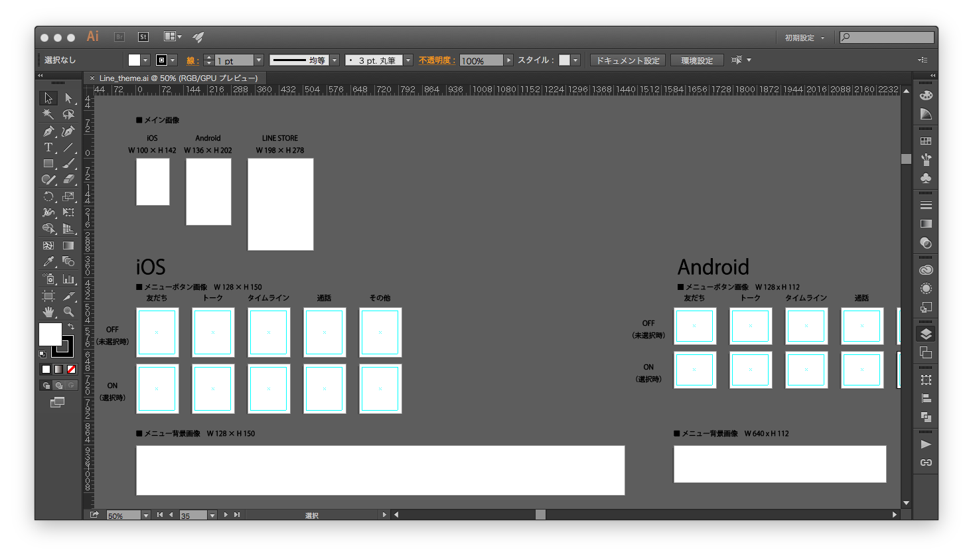Enable Draw Normal mode

click(46, 385)
